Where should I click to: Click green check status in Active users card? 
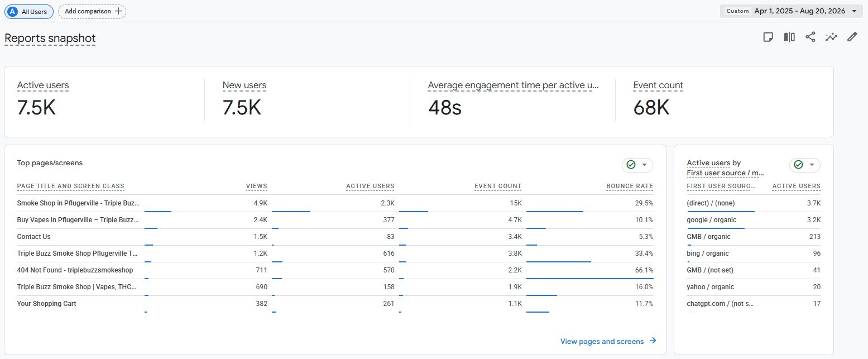(798, 165)
